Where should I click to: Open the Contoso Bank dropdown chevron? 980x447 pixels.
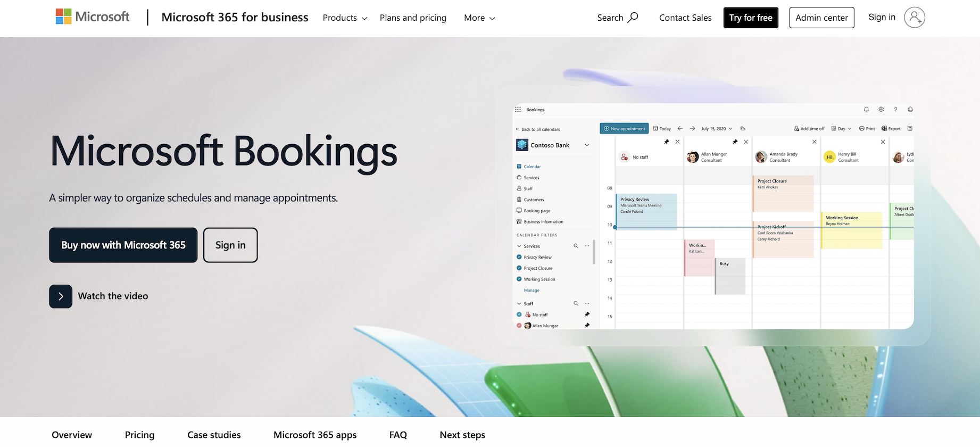(587, 145)
